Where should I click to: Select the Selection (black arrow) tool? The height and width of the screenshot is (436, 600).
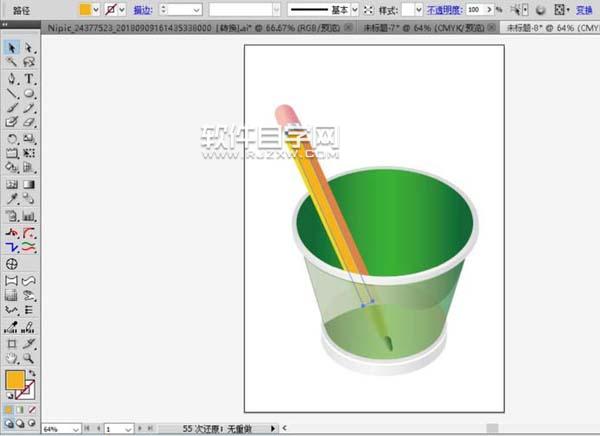[12, 47]
